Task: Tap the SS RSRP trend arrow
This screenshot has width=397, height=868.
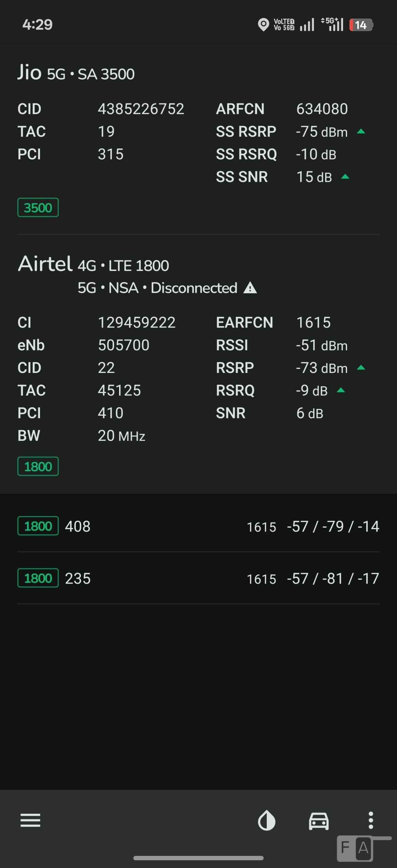Action: click(361, 132)
